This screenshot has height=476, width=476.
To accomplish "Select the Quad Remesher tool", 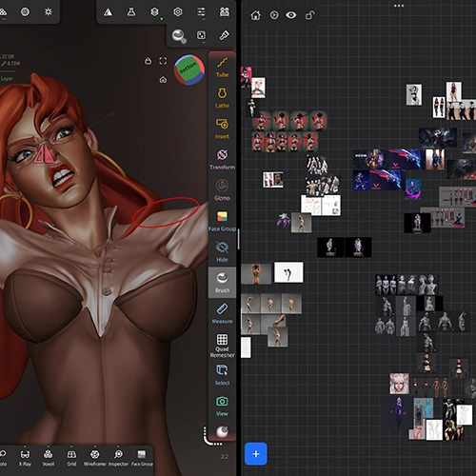I will 222,346.
